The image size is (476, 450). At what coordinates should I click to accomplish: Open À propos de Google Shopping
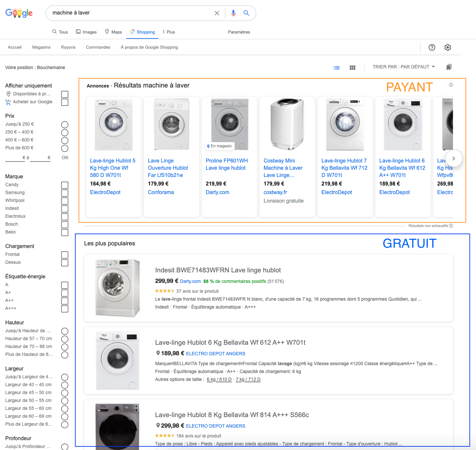tap(149, 47)
